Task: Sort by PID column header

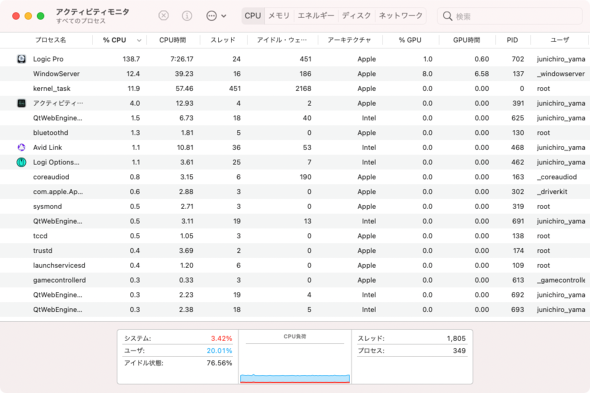Action: coord(512,40)
